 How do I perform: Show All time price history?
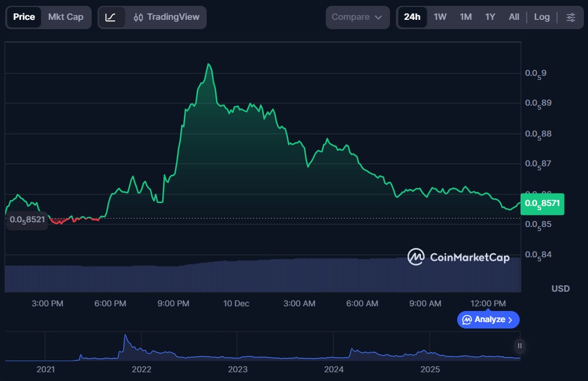pos(514,18)
